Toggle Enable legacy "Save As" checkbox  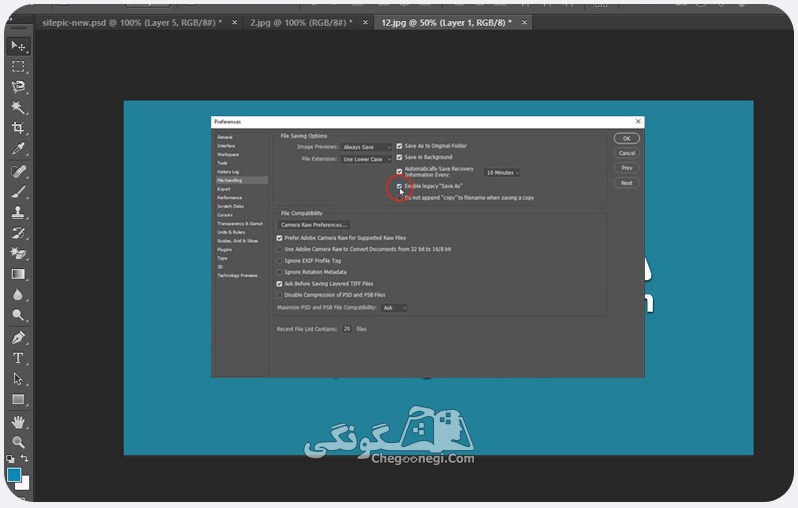coord(400,186)
